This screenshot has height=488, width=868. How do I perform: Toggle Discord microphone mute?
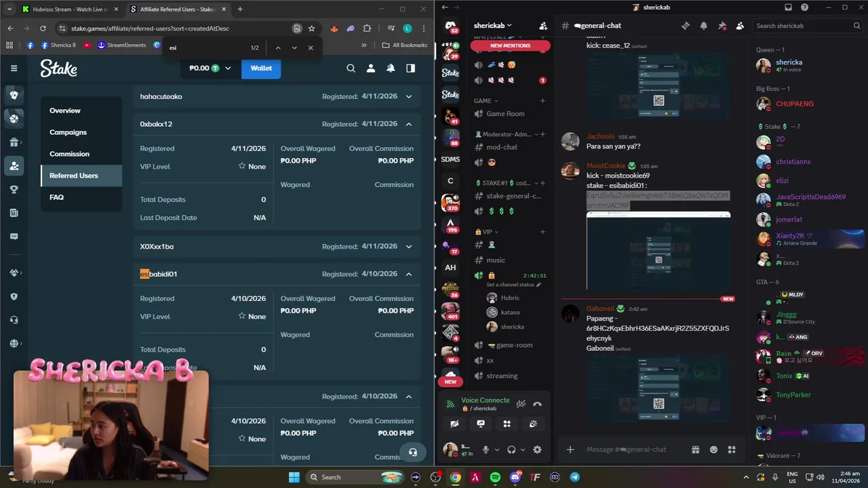[486, 449]
